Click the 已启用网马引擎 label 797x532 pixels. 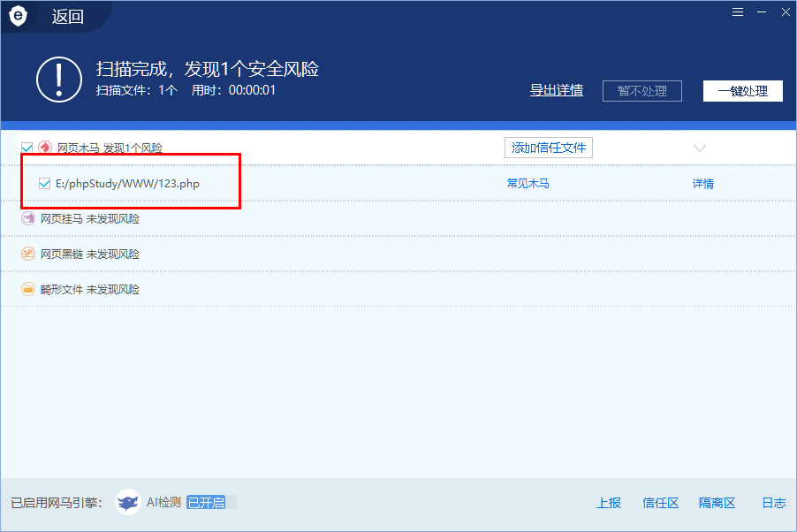pos(57,503)
